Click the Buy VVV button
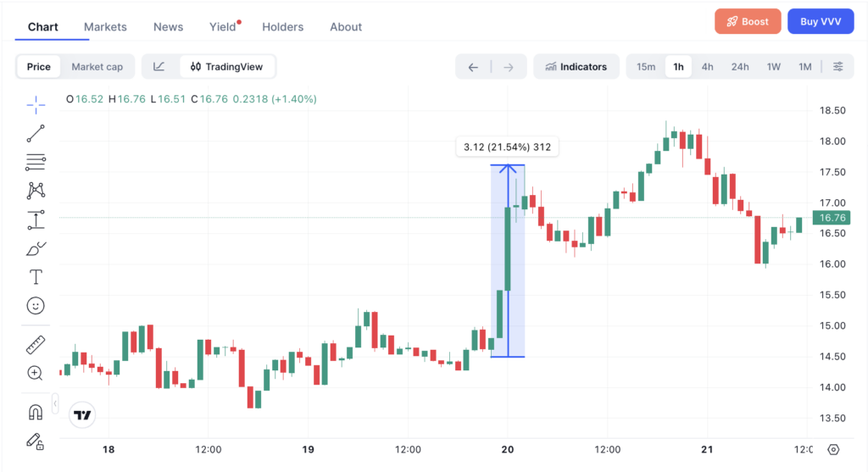Image resolution: width=868 pixels, height=472 pixels. point(821,21)
